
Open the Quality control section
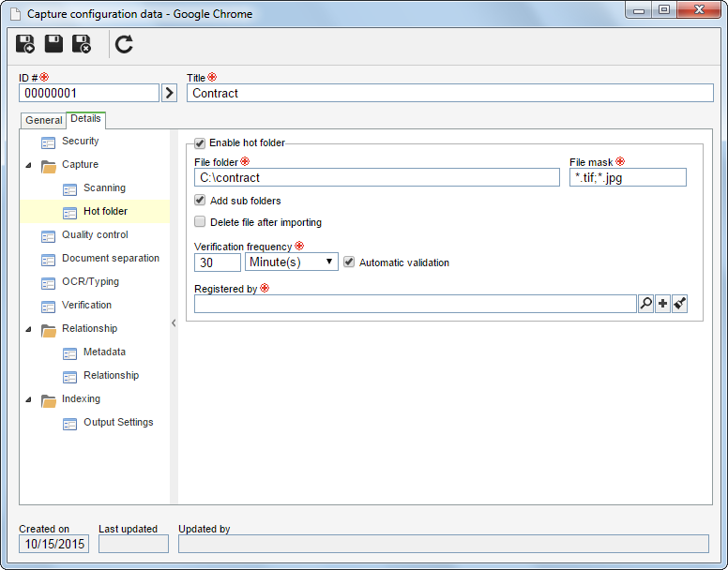pyautogui.click(x=95, y=234)
